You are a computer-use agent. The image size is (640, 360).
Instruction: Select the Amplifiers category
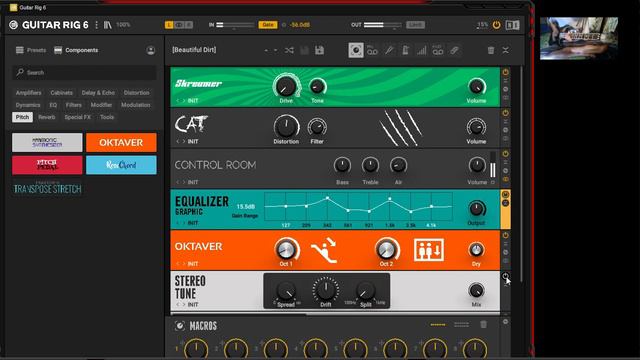click(x=29, y=93)
